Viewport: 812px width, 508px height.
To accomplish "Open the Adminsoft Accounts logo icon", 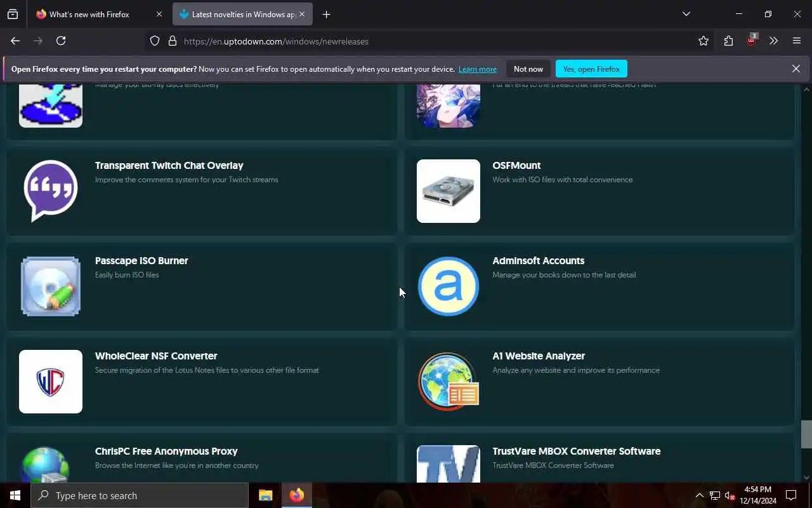I will (x=449, y=286).
